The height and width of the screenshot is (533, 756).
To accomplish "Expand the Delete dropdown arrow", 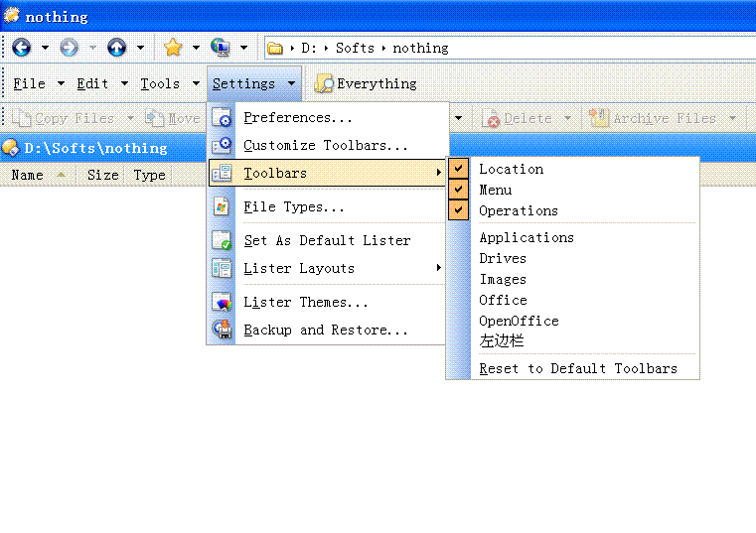I will coord(567,118).
